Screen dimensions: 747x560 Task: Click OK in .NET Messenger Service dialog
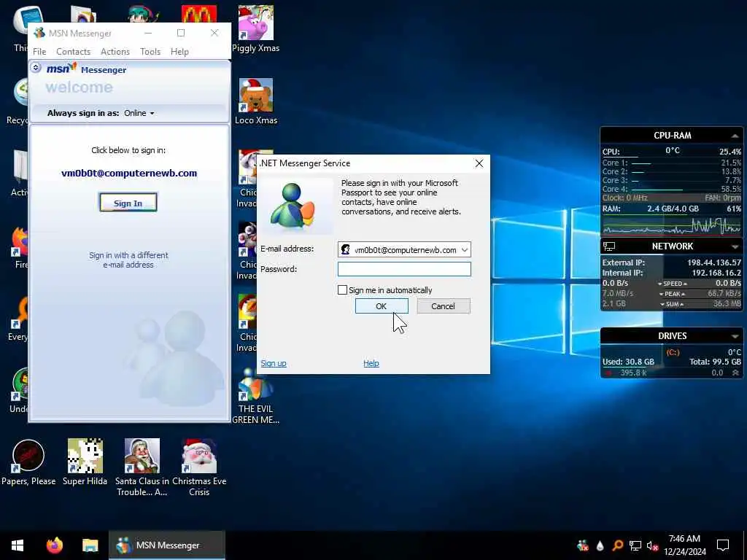point(382,306)
